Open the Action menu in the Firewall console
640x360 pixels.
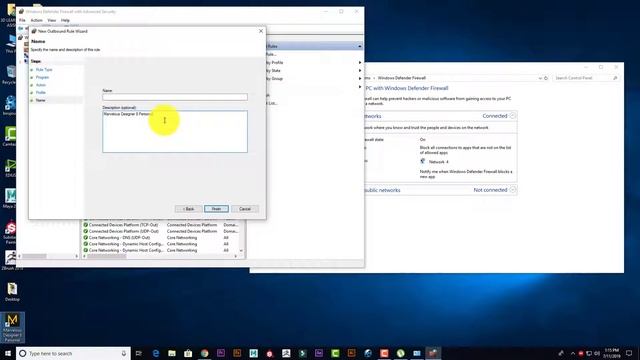pos(36,20)
